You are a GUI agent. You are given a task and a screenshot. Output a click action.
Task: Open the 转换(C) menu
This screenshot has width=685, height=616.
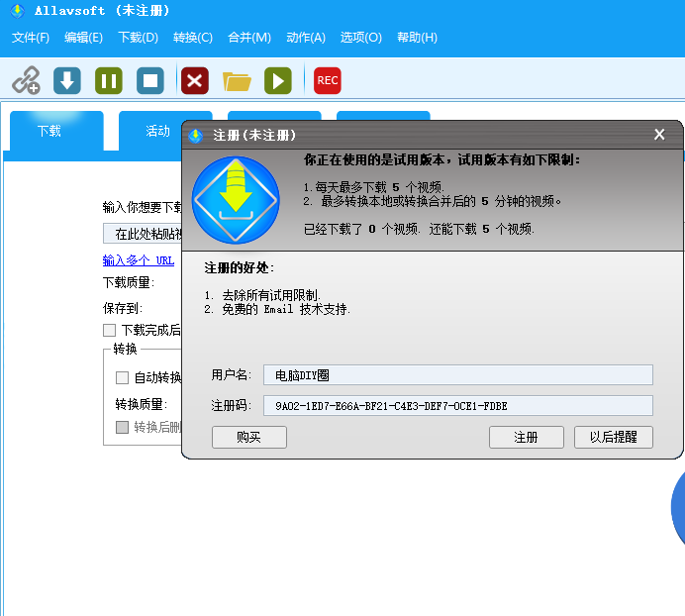(x=193, y=38)
